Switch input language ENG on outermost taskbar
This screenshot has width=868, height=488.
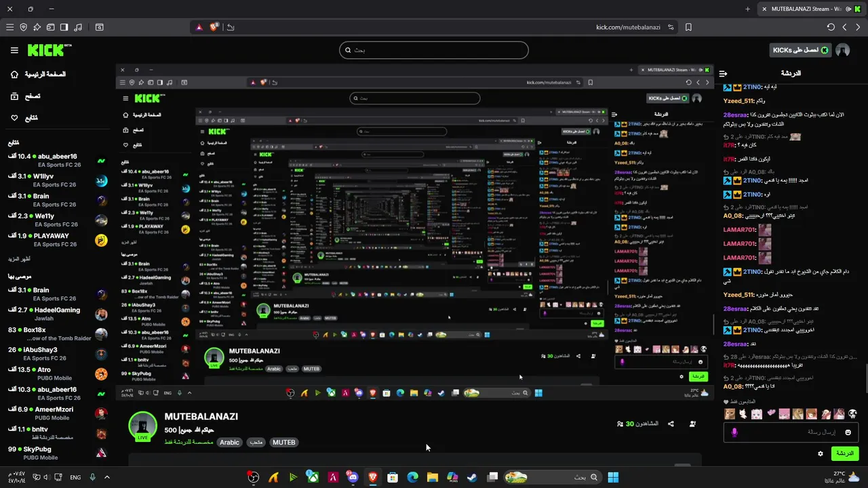pyautogui.click(x=75, y=477)
